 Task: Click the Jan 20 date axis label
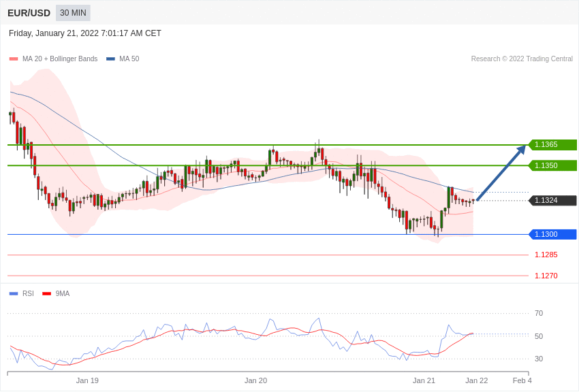[x=255, y=380]
